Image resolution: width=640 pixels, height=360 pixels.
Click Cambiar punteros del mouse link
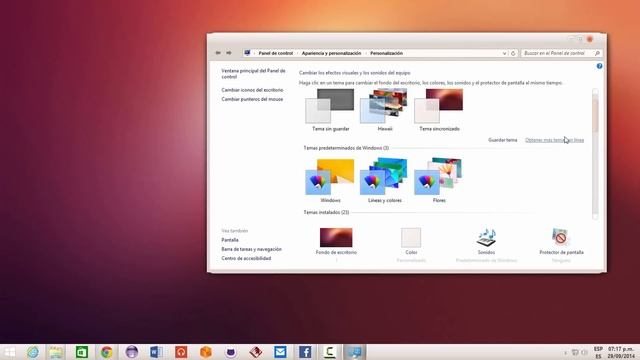pos(252,99)
